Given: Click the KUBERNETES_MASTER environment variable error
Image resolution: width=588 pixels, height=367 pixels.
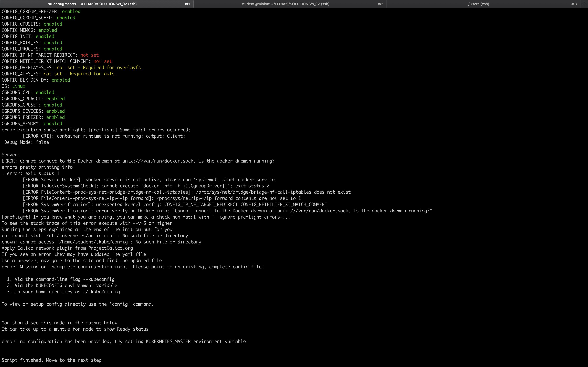Looking at the screenshot, I should click(x=123, y=341).
